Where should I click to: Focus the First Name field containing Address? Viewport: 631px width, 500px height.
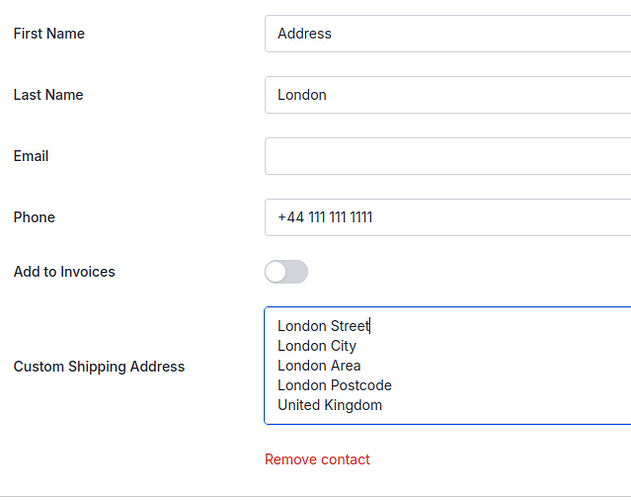pos(447,33)
